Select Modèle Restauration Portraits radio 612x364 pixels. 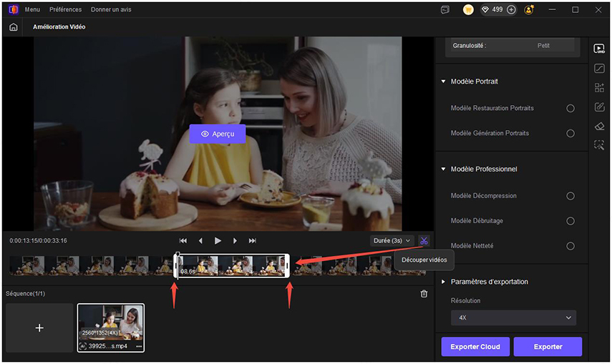tap(570, 109)
